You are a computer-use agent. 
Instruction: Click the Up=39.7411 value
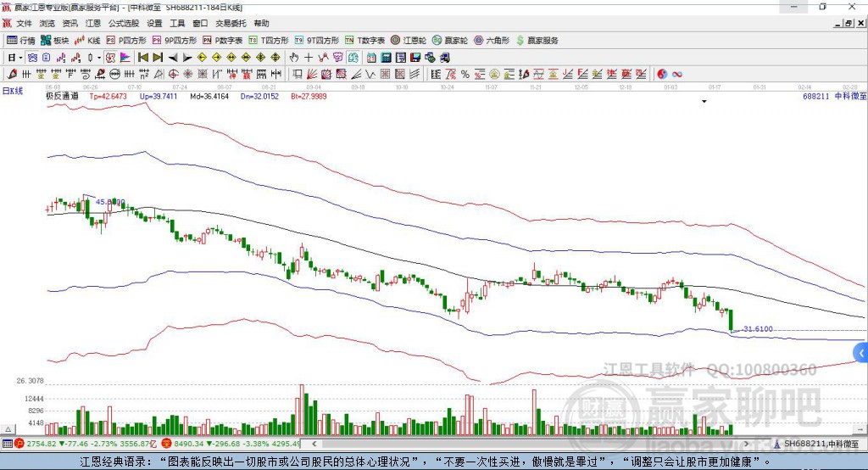159,96
